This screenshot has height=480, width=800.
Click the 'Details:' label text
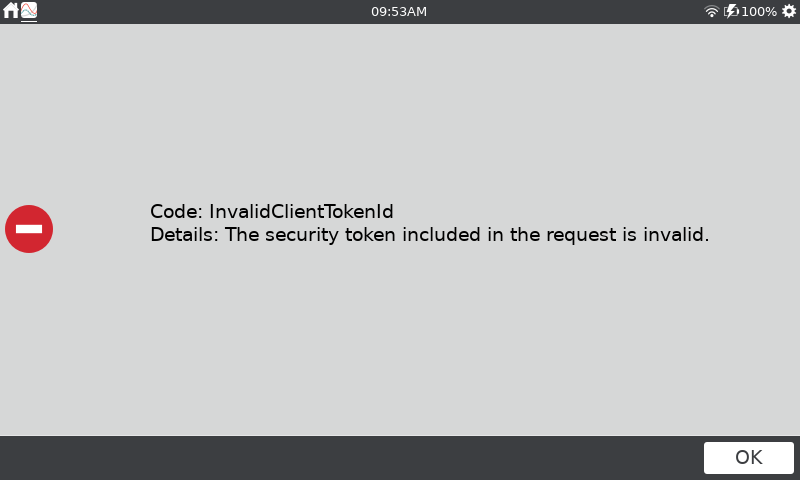[x=184, y=235]
